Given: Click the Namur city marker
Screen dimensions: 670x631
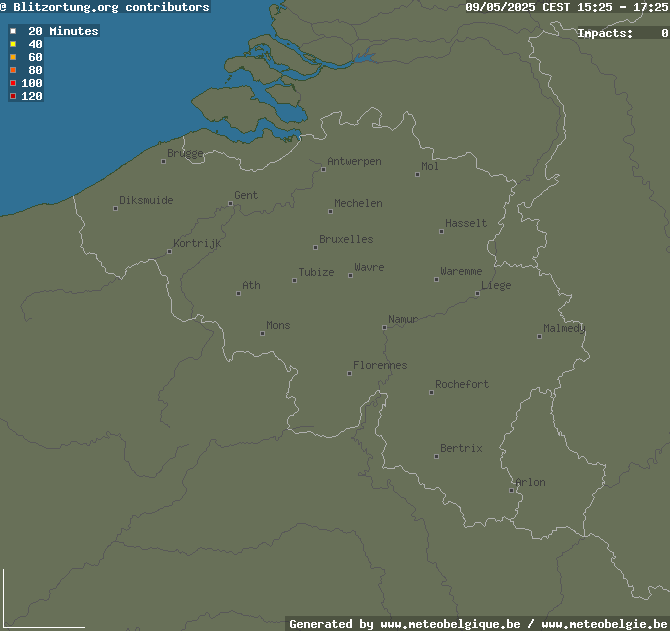Looking at the screenshot, I should pyautogui.click(x=385, y=328).
